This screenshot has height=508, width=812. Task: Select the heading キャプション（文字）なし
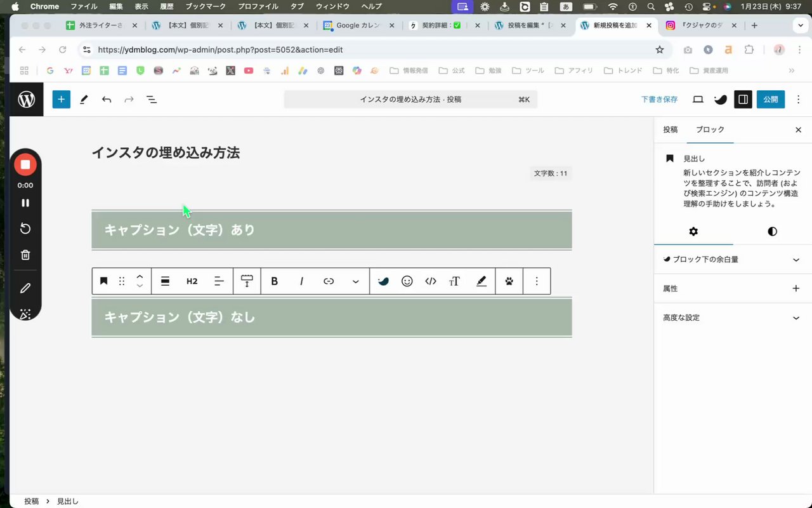pyautogui.click(x=332, y=317)
